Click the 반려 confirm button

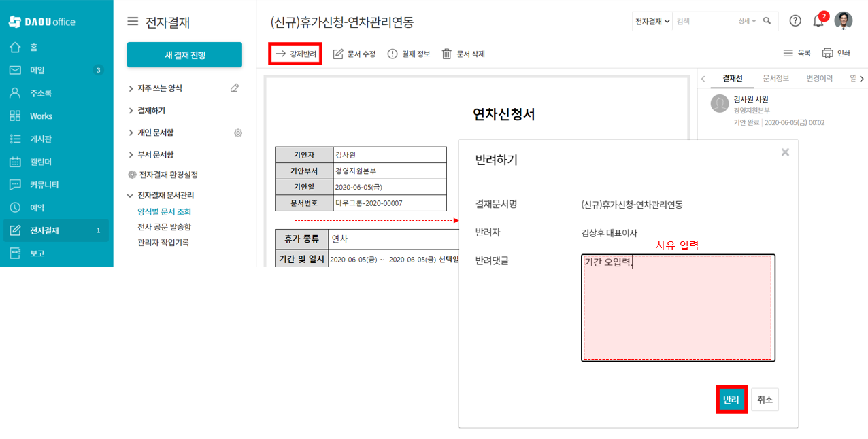pos(731,400)
